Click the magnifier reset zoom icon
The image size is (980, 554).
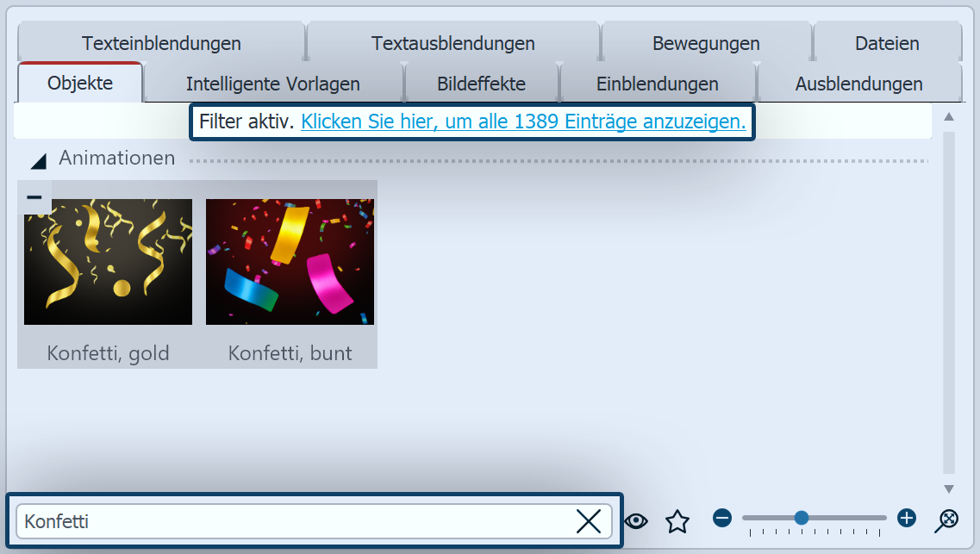pyautogui.click(x=947, y=520)
